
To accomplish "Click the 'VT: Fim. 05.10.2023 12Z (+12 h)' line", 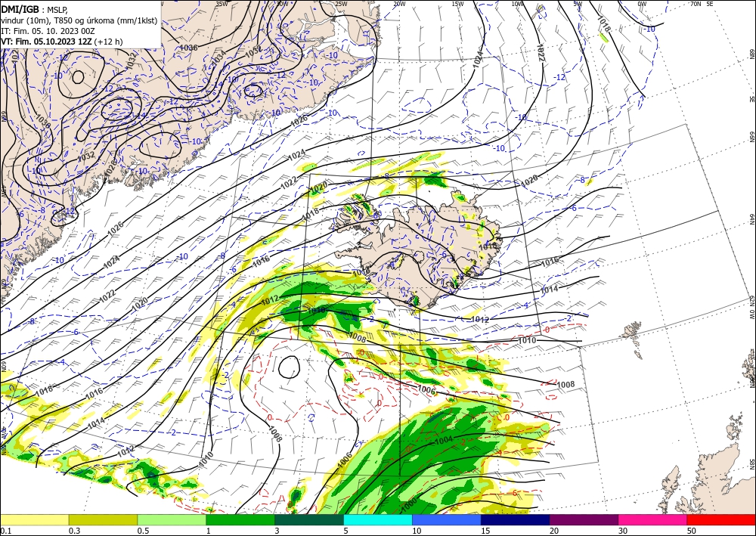I will coord(62,42).
